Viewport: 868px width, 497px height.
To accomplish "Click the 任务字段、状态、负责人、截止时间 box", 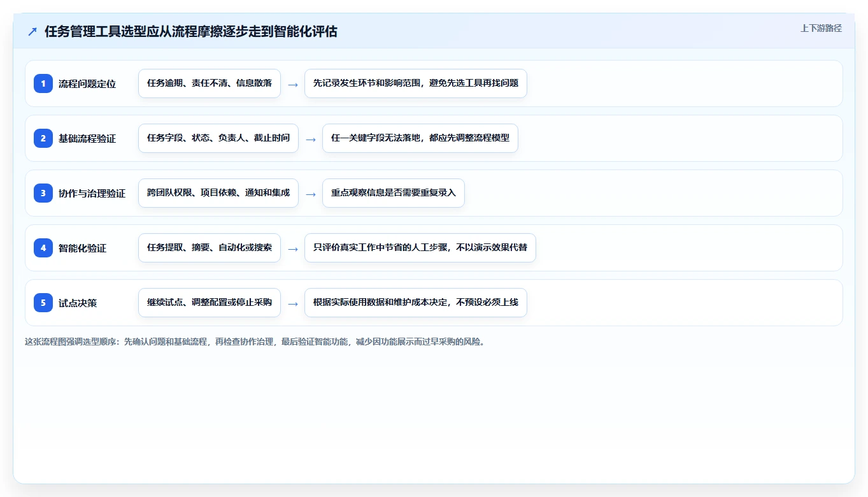I will pos(218,138).
